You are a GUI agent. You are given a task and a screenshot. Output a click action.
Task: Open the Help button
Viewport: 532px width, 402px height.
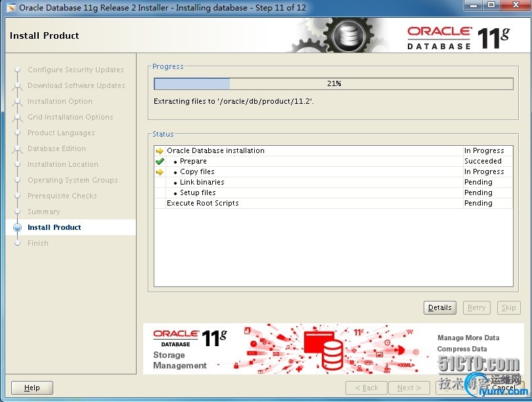[32, 388]
